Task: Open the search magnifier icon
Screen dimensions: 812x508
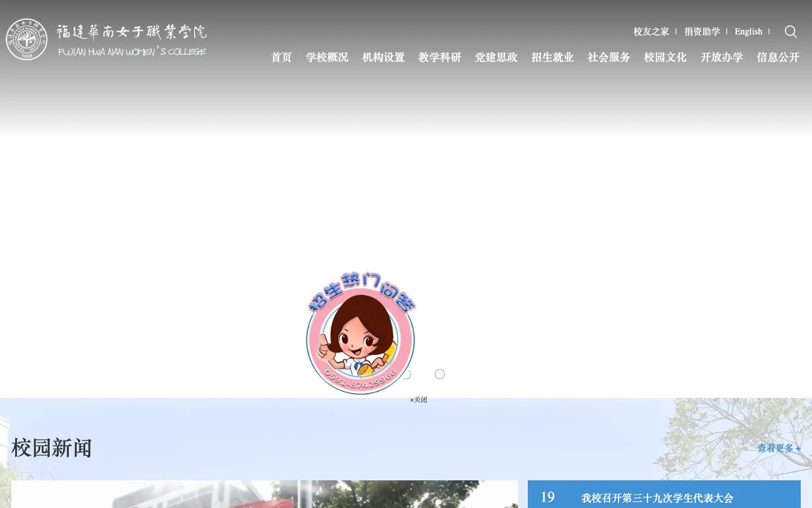Action: 791,32
